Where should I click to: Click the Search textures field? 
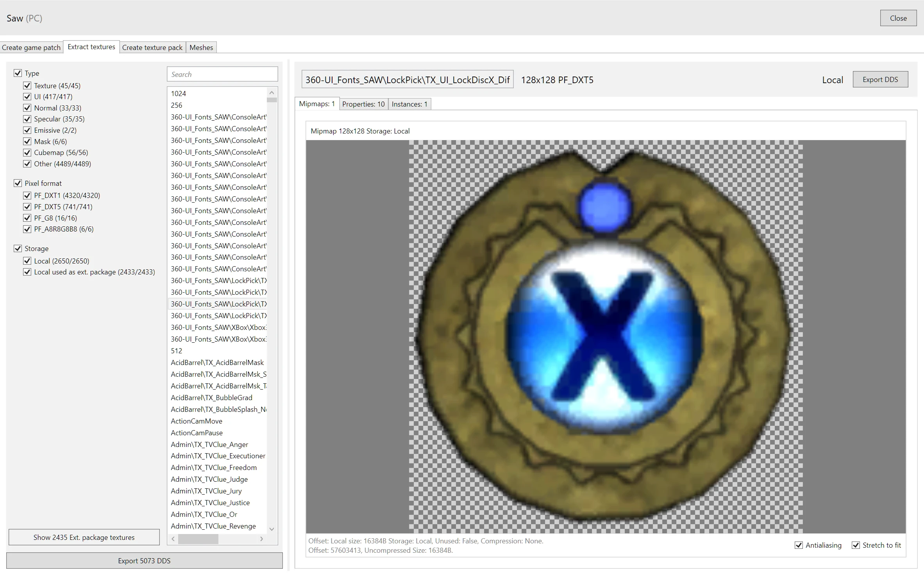[222, 74]
